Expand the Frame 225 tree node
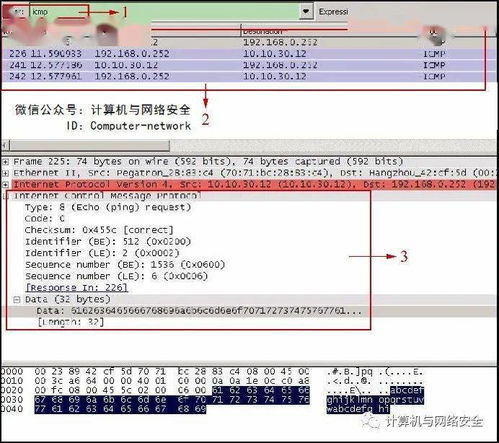This screenshot has height=443, width=499. click(x=5, y=162)
